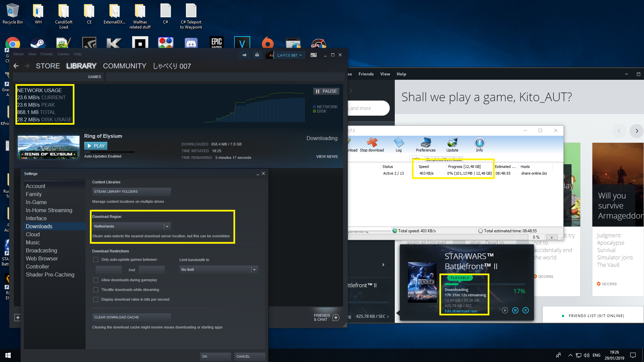This screenshot has width=644, height=362.
Task: Cancel the Battlefront II download in Origin
Action: coord(526,310)
